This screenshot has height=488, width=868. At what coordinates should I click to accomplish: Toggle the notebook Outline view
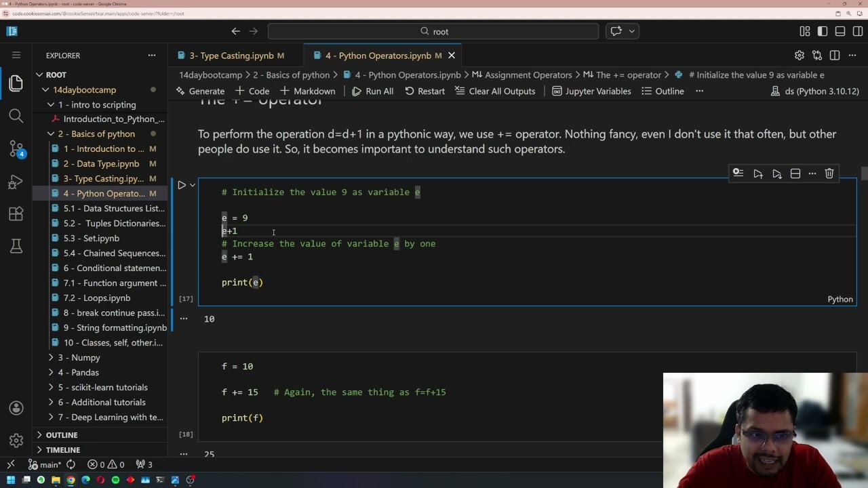[x=663, y=91]
